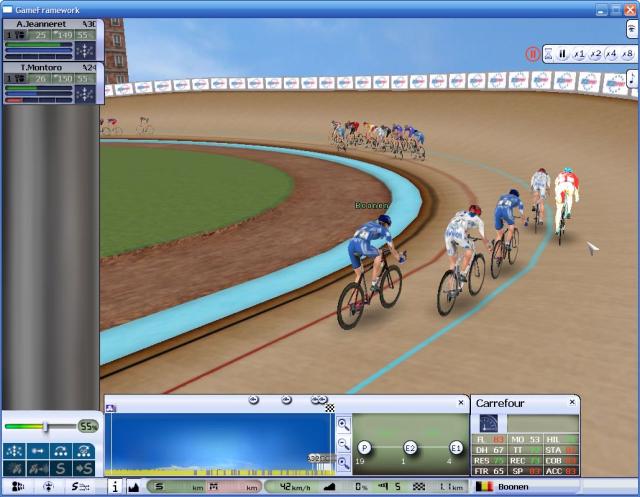
Task: Close the Carrefour rider stats panel
Action: pos(572,402)
